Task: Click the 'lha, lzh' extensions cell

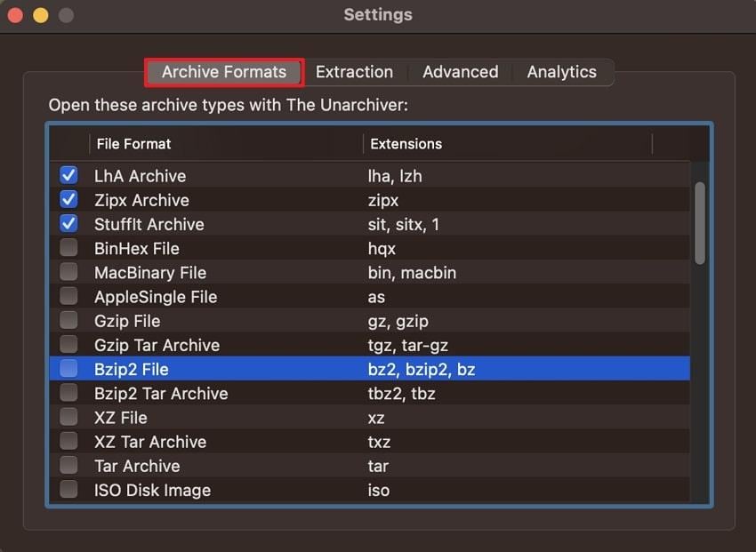Action: point(395,176)
